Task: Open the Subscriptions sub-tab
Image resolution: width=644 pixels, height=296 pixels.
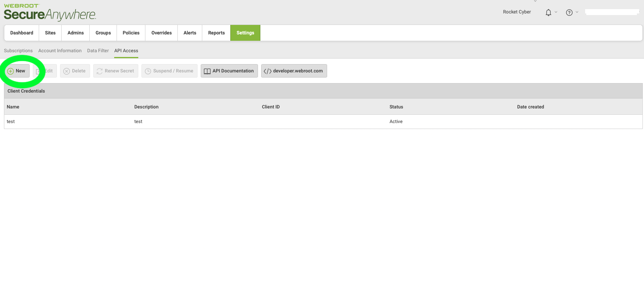Action: point(18,51)
